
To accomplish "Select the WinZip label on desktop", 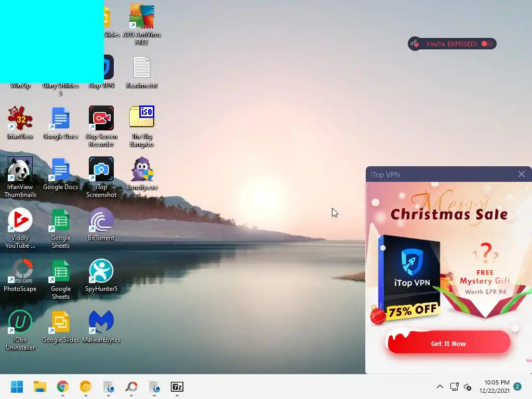I will pyautogui.click(x=20, y=85).
